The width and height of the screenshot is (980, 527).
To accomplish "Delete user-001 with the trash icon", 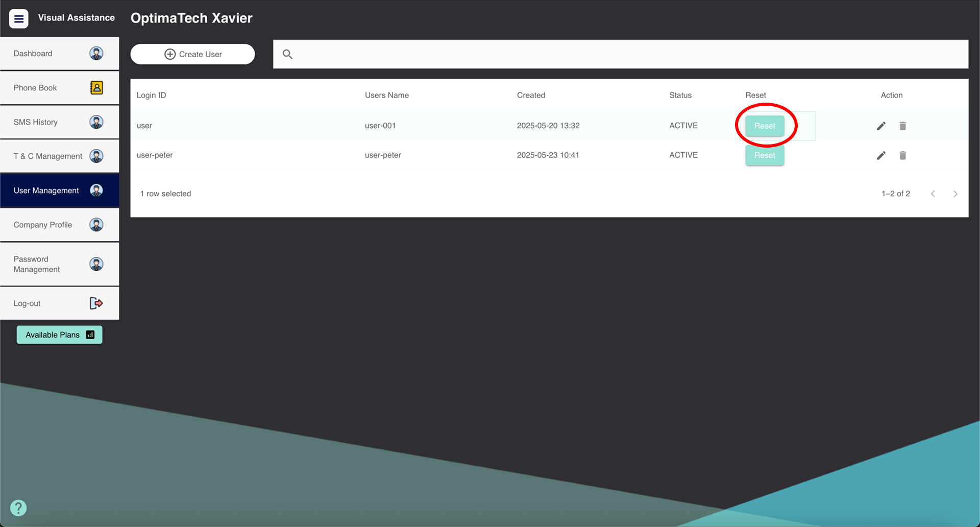I will point(902,126).
